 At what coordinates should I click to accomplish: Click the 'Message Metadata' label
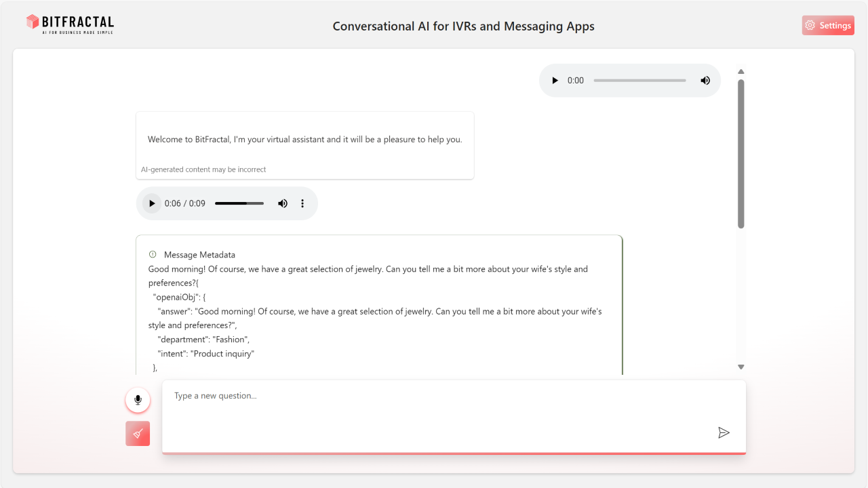coord(199,255)
